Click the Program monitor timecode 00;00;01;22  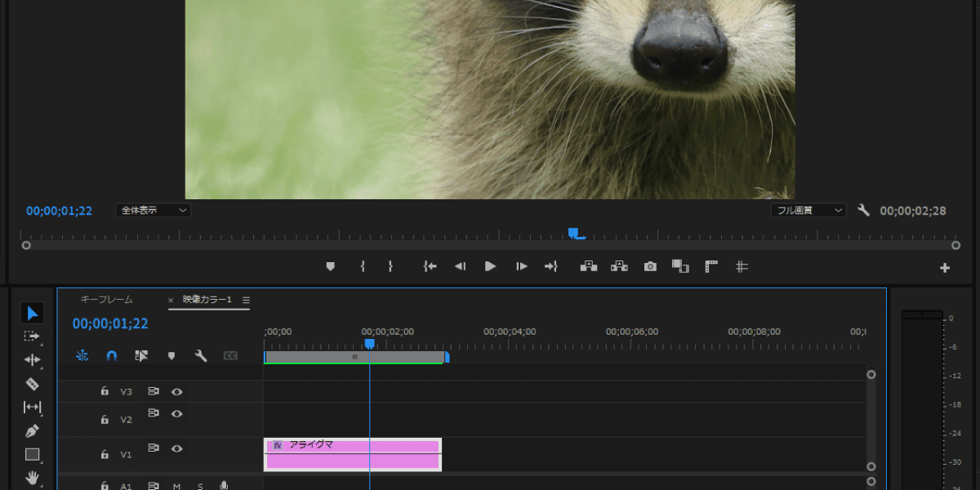pos(59,211)
